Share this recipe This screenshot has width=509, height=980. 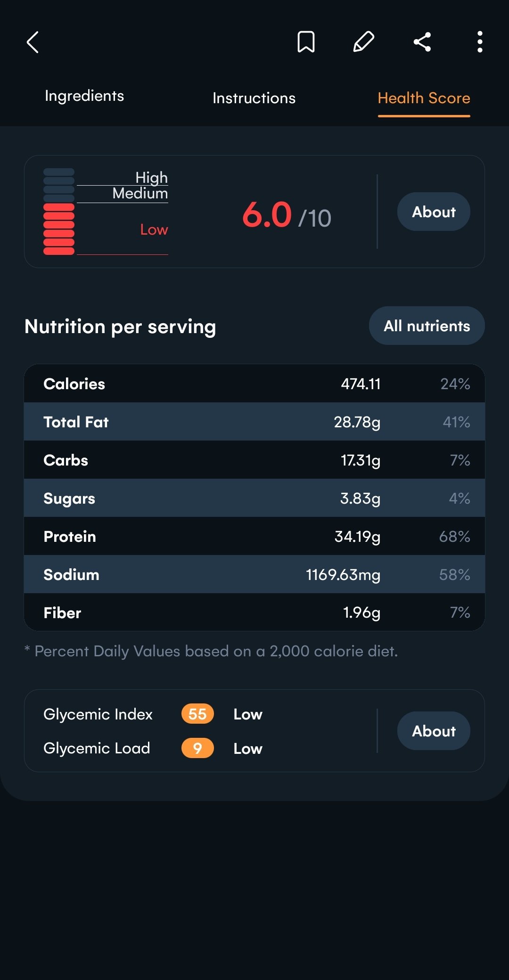click(x=422, y=42)
